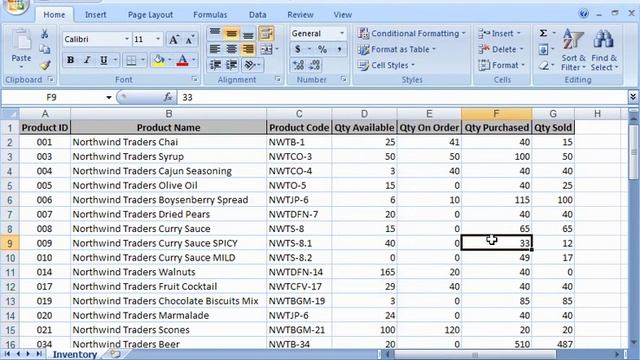The height and width of the screenshot is (360, 640).
Task: Expand the formula bar
Action: coord(633,97)
